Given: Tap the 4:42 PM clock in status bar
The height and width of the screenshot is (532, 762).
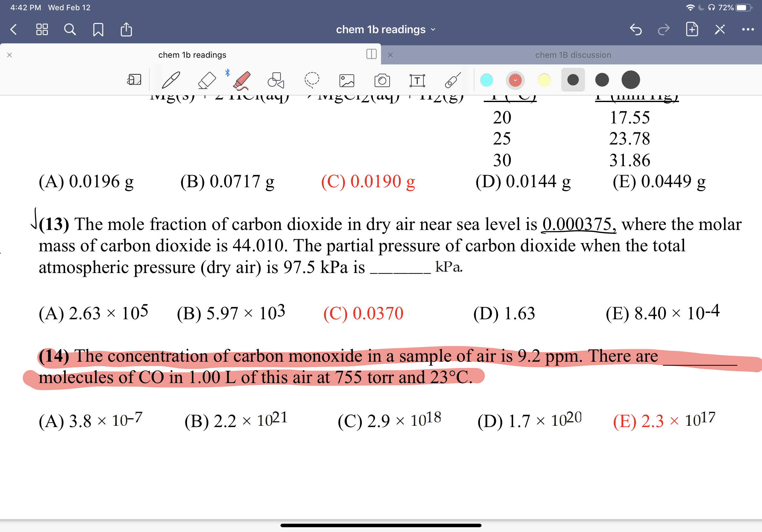Looking at the screenshot, I should click(26, 8).
